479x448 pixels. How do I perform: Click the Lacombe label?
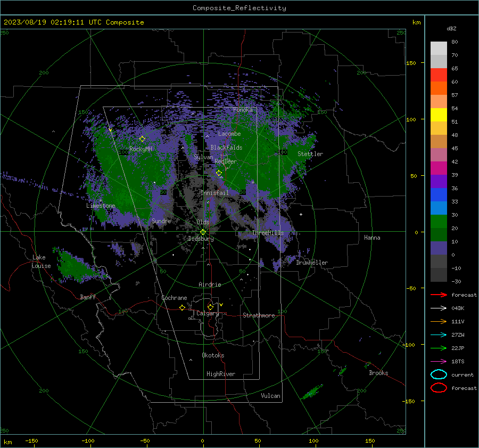click(x=229, y=134)
